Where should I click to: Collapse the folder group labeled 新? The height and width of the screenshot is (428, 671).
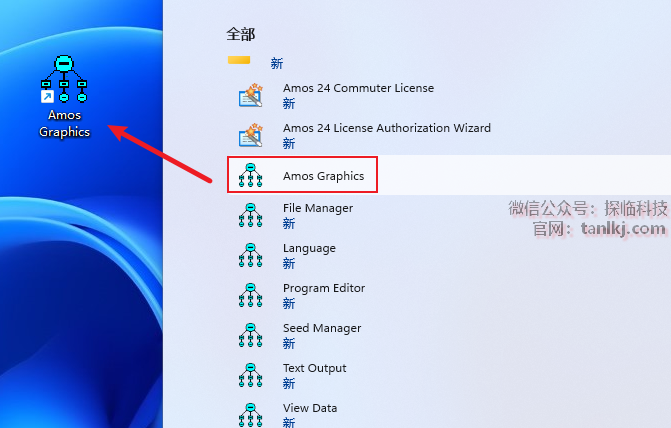(x=276, y=63)
